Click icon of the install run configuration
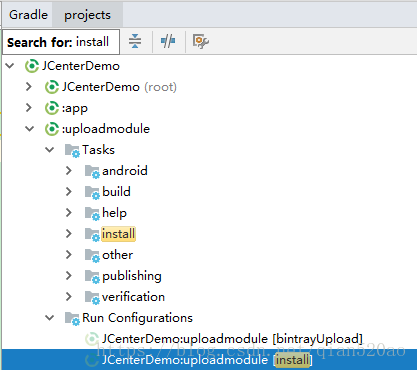 [92, 360]
